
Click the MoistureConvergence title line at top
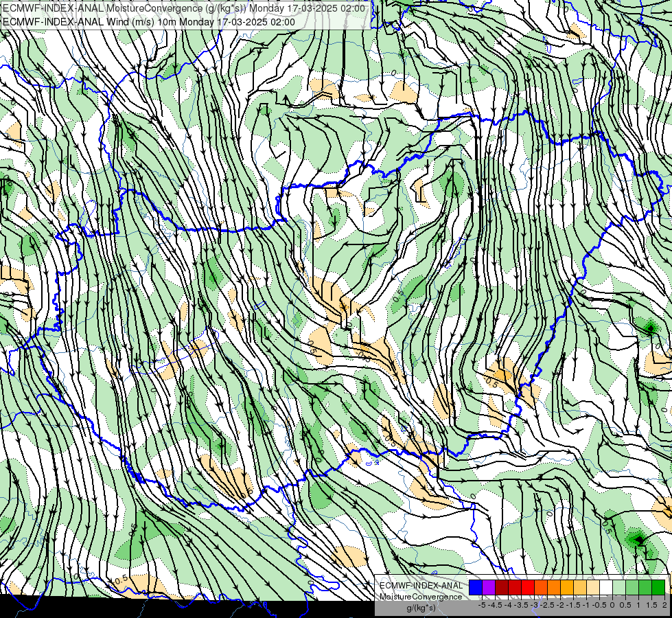(184, 8)
